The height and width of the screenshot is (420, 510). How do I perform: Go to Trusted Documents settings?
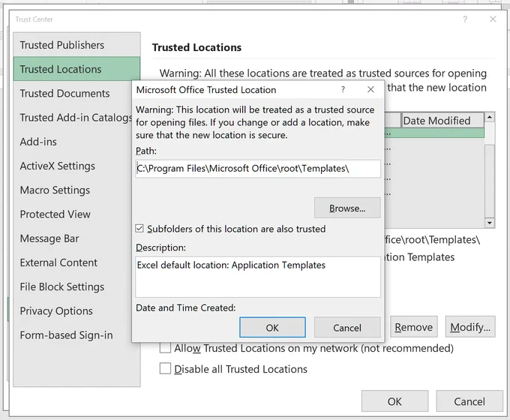[x=73, y=93]
